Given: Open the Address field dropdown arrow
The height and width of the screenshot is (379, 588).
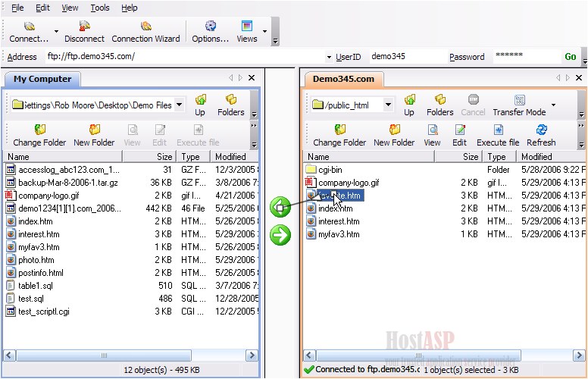Looking at the screenshot, I should pyautogui.click(x=329, y=58).
